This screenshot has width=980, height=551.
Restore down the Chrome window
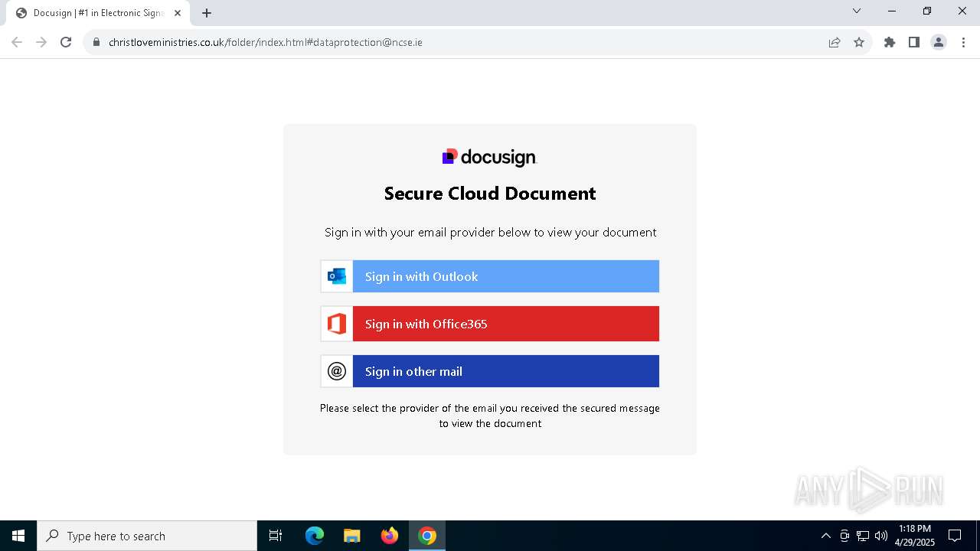[x=927, y=11]
